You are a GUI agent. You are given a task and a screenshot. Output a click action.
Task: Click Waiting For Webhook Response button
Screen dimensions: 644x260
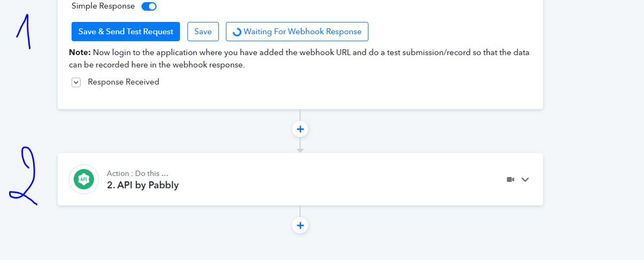point(297,32)
